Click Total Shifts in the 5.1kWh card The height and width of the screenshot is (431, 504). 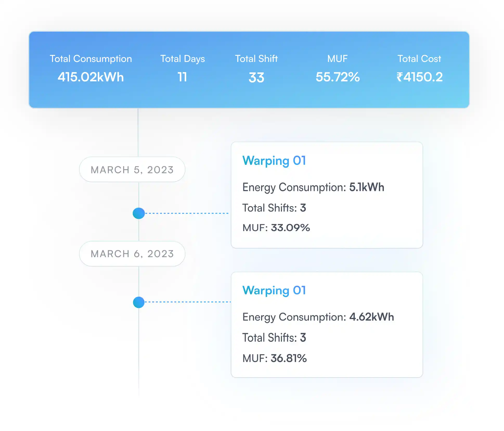[x=274, y=208]
